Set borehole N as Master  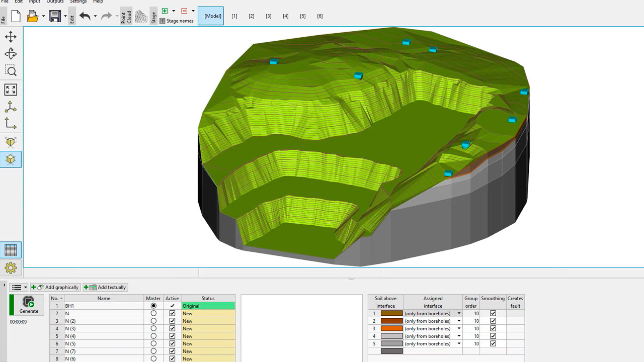click(x=153, y=313)
